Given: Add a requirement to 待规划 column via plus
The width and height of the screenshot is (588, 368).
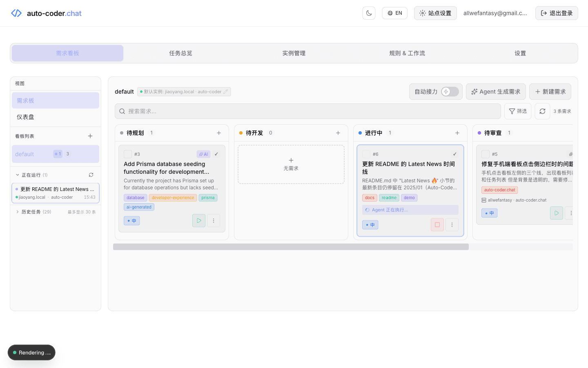Looking at the screenshot, I should 219,132.
